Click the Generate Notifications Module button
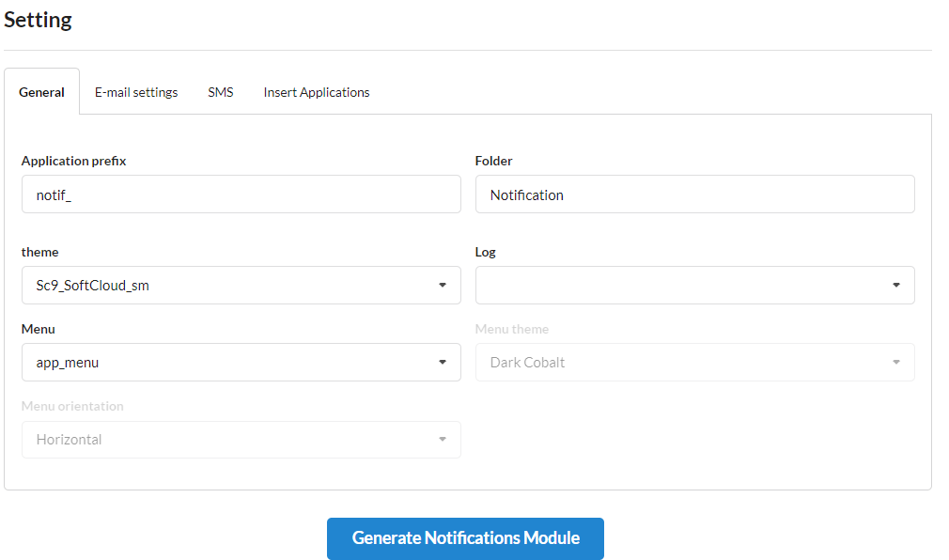Image resolution: width=949 pixels, height=560 pixels. pos(465,538)
